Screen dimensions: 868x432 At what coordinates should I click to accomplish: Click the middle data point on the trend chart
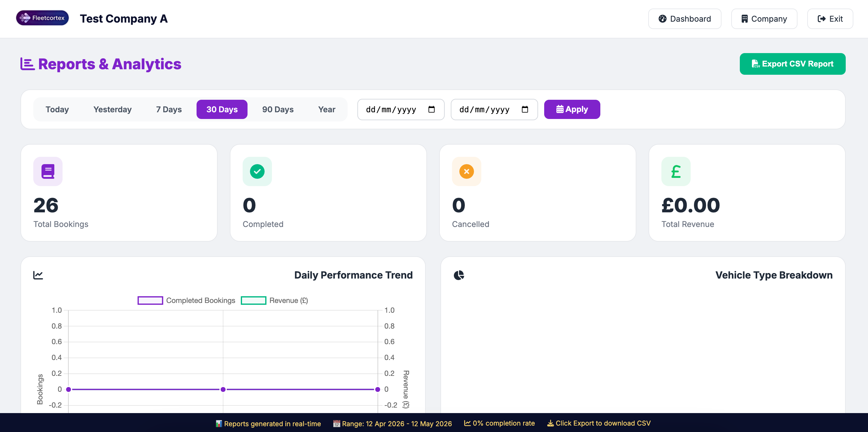pos(223,390)
